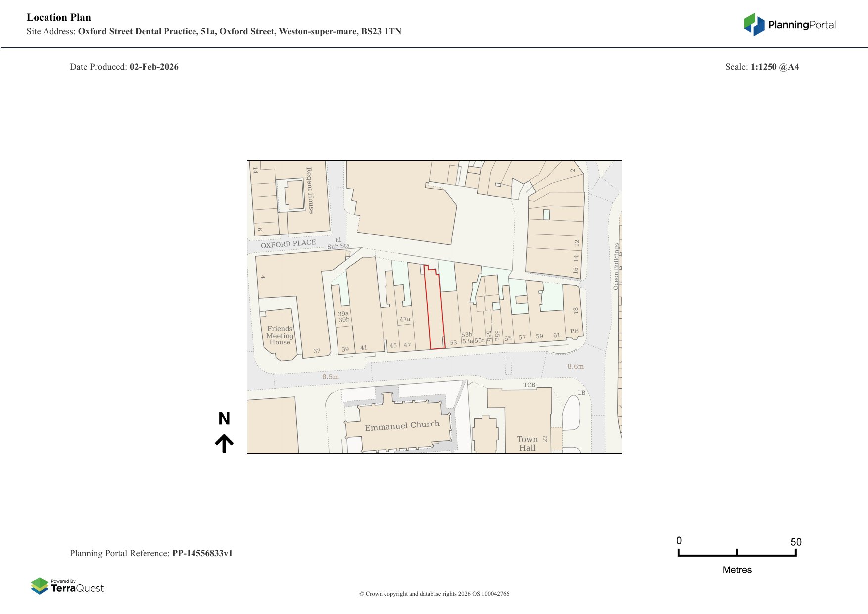
Task: Click the OXFORD PLACE street name
Action: (288, 244)
